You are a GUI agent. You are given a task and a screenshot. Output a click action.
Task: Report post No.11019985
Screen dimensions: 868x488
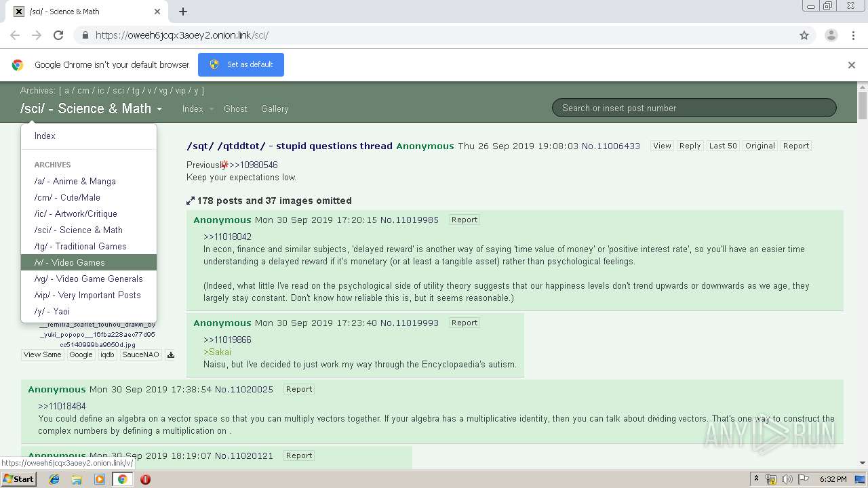click(x=465, y=220)
